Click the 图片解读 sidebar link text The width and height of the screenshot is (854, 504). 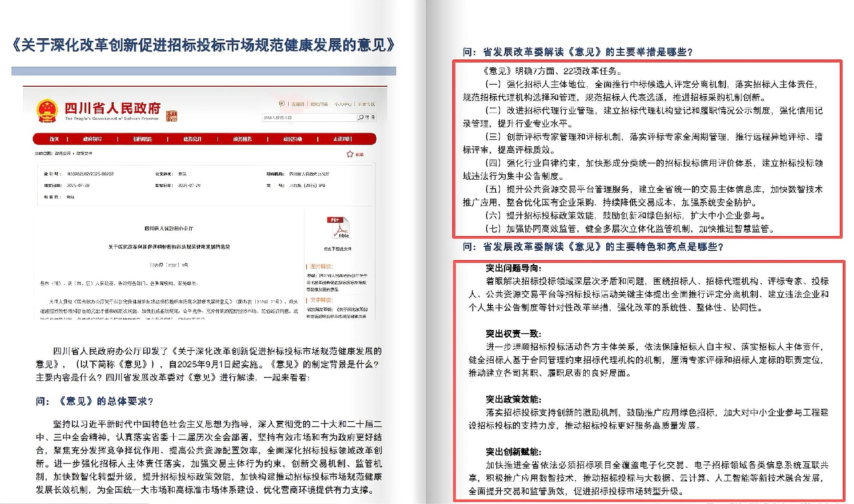pyautogui.click(x=321, y=266)
